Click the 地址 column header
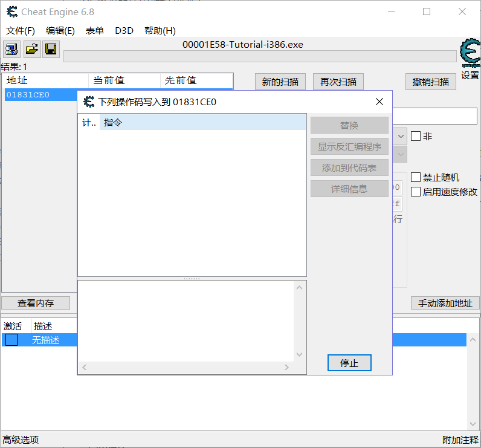 tap(45, 80)
